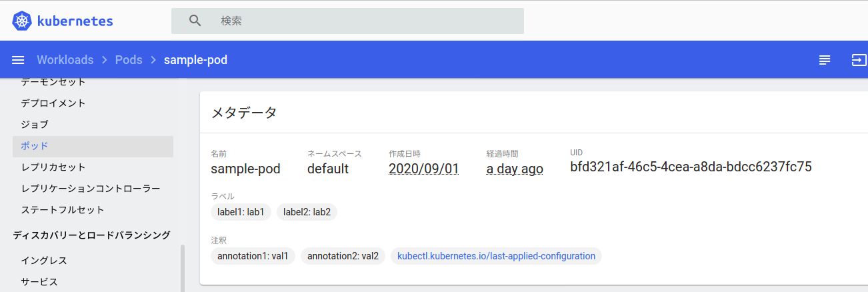
Task: Select イングレス in sidebar
Action: [x=44, y=261]
